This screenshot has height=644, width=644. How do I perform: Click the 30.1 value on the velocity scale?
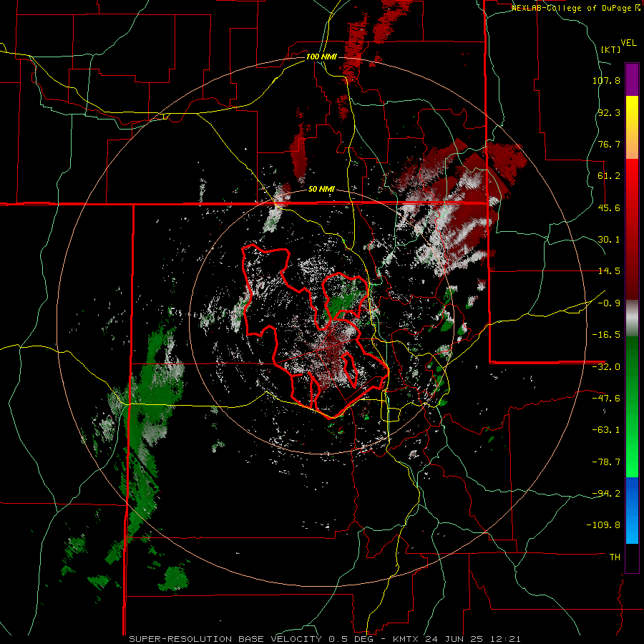point(609,240)
